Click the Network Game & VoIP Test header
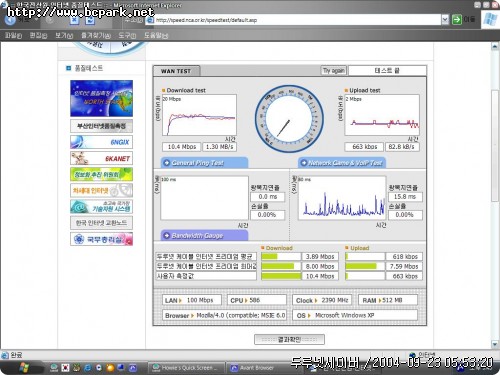The image size is (500, 375). point(342,163)
